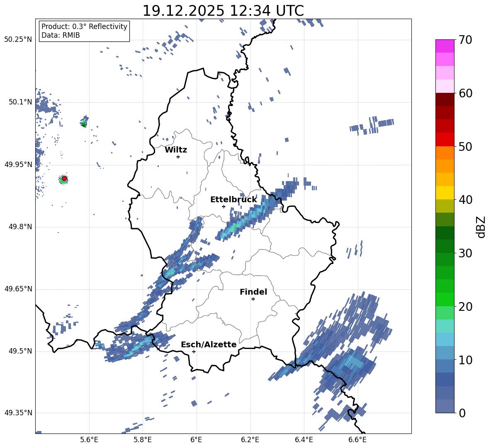The width and height of the screenshot is (491, 448).
Task: Click the colorbar tick label 40
Action: (465, 200)
